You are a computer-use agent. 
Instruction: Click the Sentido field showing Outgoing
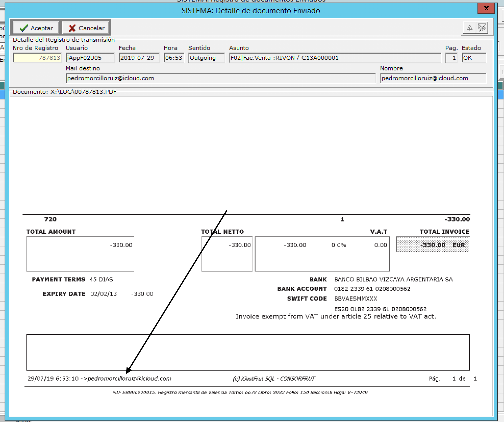(x=206, y=58)
